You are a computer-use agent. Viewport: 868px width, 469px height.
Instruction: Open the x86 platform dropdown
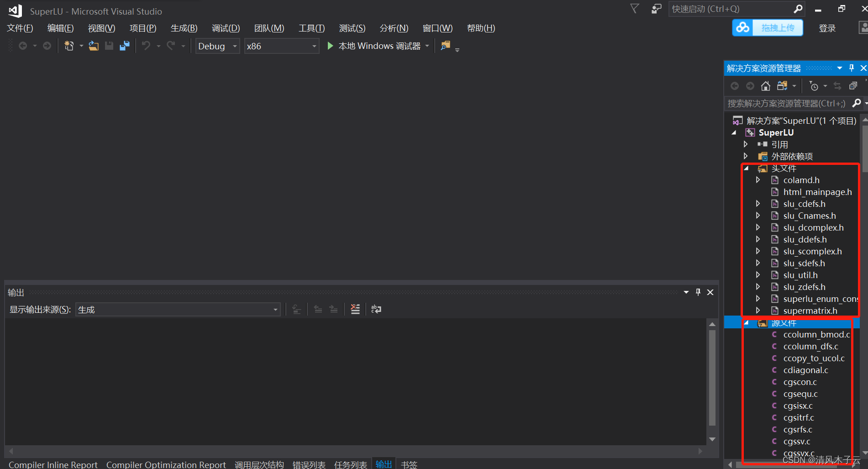click(x=281, y=46)
